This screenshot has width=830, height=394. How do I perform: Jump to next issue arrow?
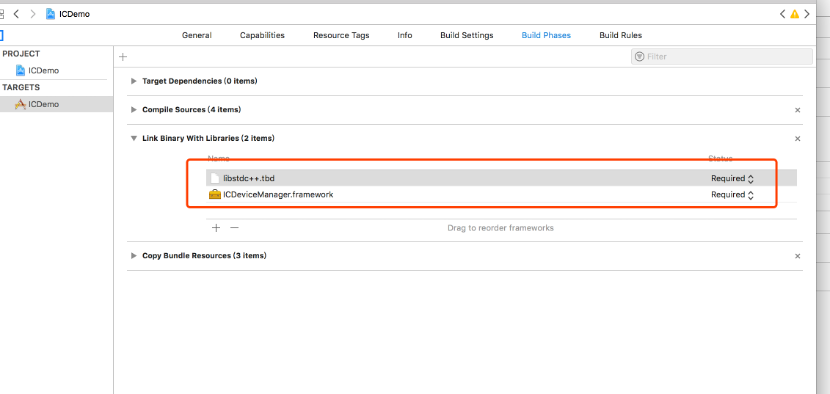(807, 14)
